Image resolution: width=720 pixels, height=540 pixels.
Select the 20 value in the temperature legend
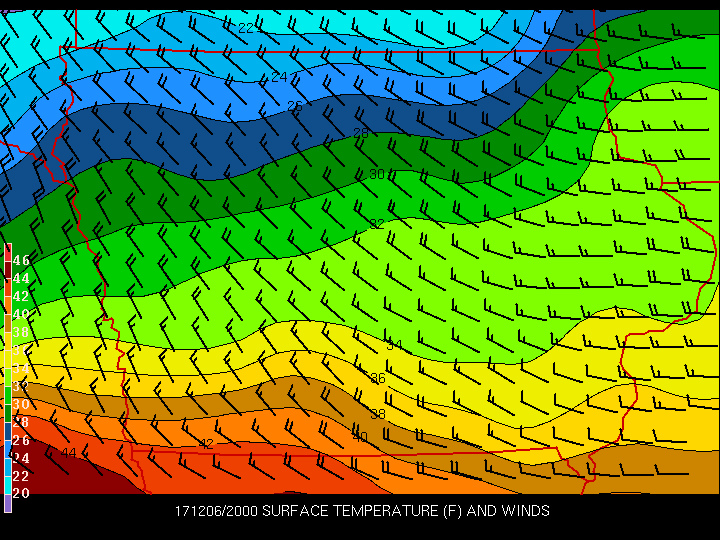pyautogui.click(x=21, y=493)
